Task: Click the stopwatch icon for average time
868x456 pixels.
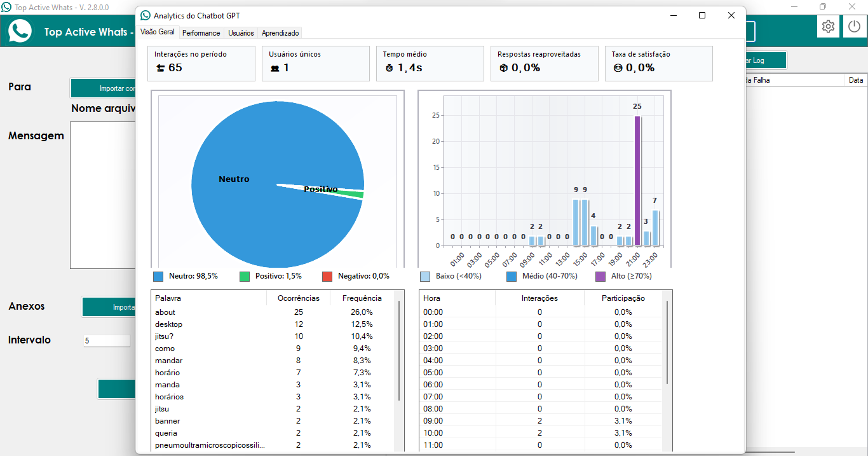Action: [389, 68]
